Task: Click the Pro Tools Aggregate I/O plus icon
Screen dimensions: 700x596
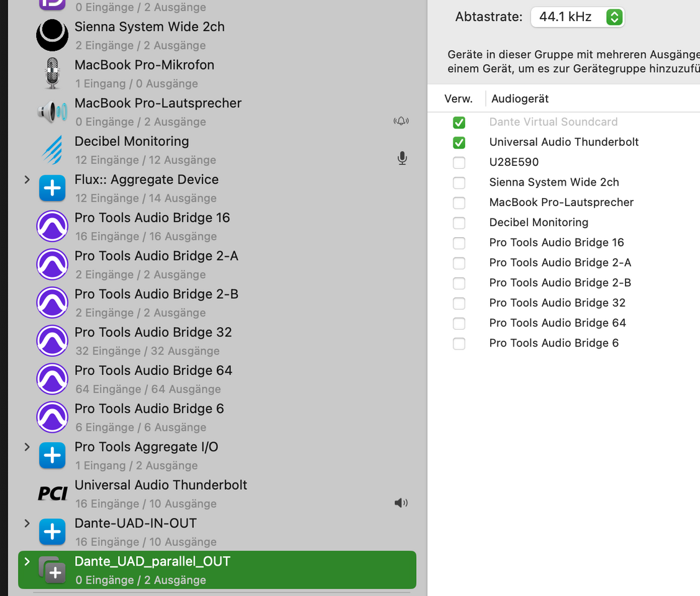Action: [x=52, y=456]
